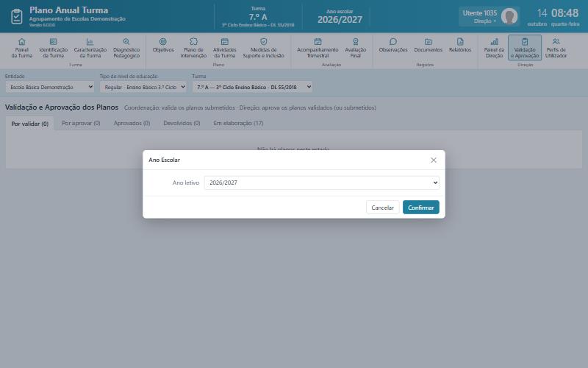The width and height of the screenshot is (588, 368).
Task: Open Relatórios document icon
Action: tap(460, 42)
